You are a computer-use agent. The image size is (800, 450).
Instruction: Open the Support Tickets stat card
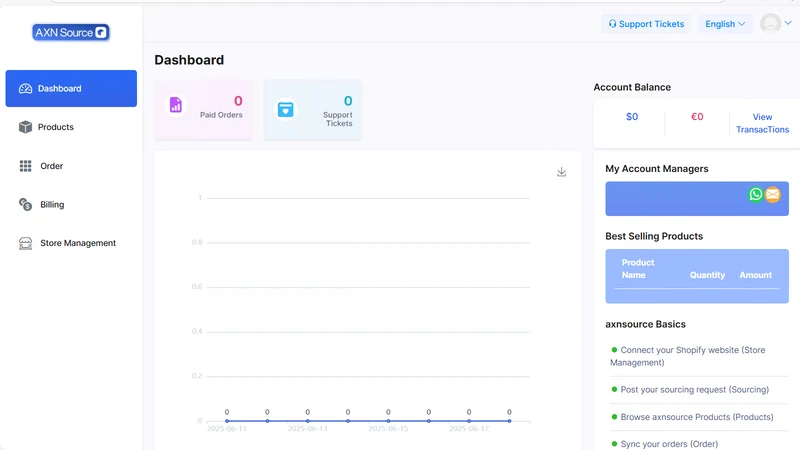pyautogui.click(x=313, y=109)
